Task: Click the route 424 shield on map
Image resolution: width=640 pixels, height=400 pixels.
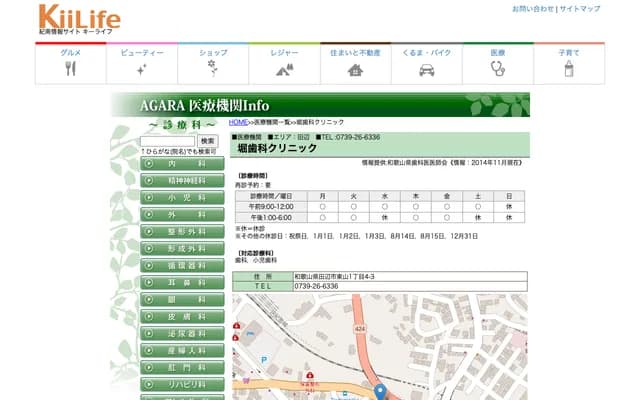Action: coord(360,329)
